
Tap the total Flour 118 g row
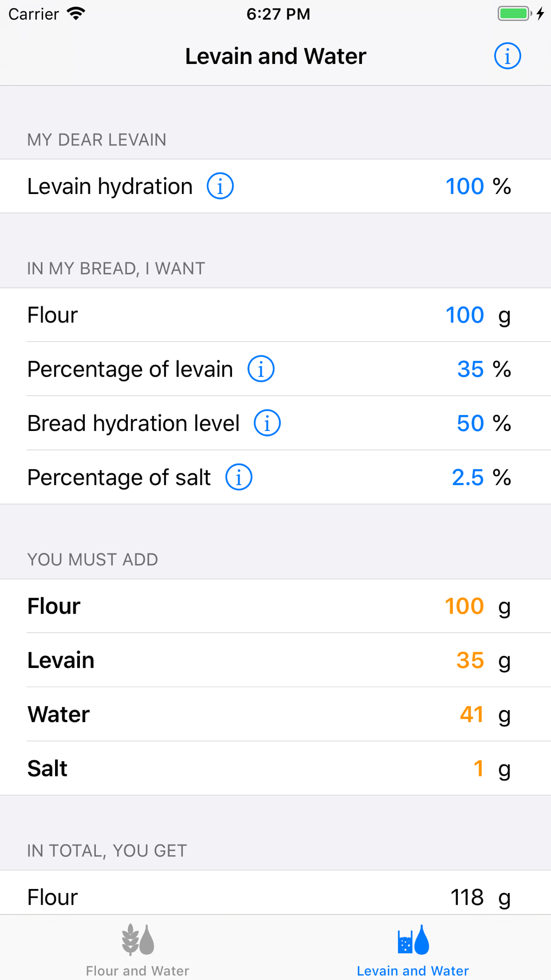pyautogui.click(x=275, y=897)
